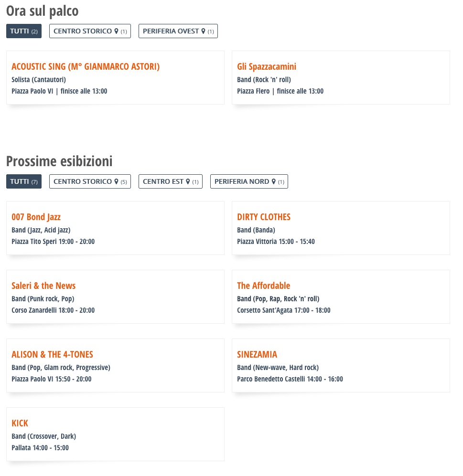
Task: Filter upcoming shows by Centro Est
Action: (171, 181)
